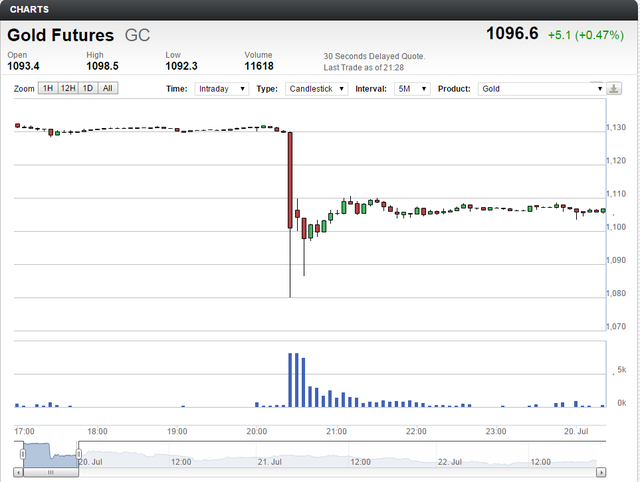Click the GC ticker symbol
Screen dimensions: 640x482
pyautogui.click(x=137, y=35)
